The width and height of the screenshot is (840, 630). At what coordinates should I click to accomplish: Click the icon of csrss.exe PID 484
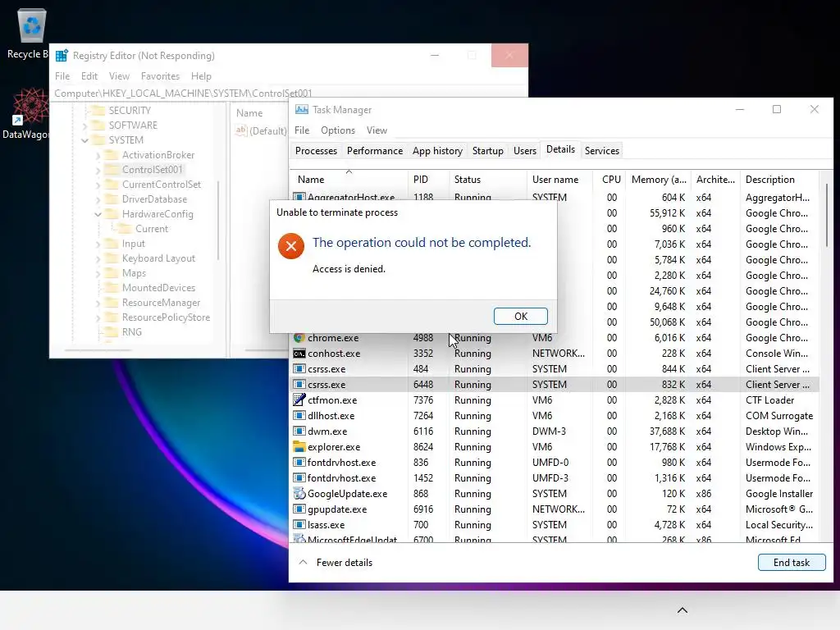pyautogui.click(x=299, y=368)
